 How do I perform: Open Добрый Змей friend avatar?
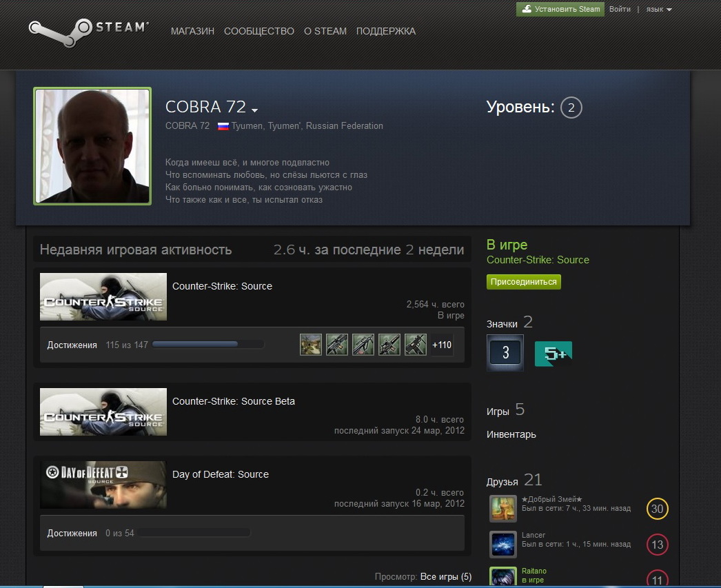503,509
